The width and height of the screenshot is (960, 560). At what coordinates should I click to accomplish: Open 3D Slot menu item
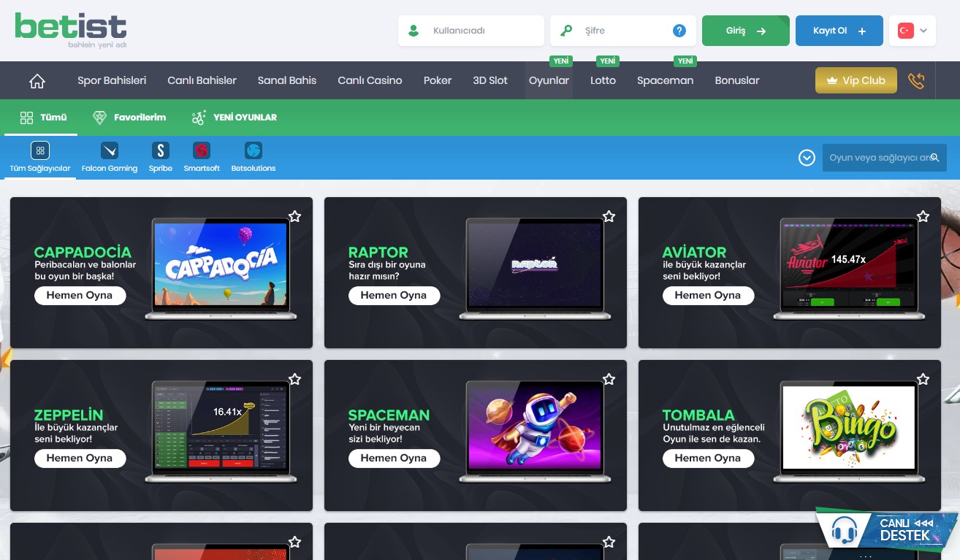pos(490,80)
